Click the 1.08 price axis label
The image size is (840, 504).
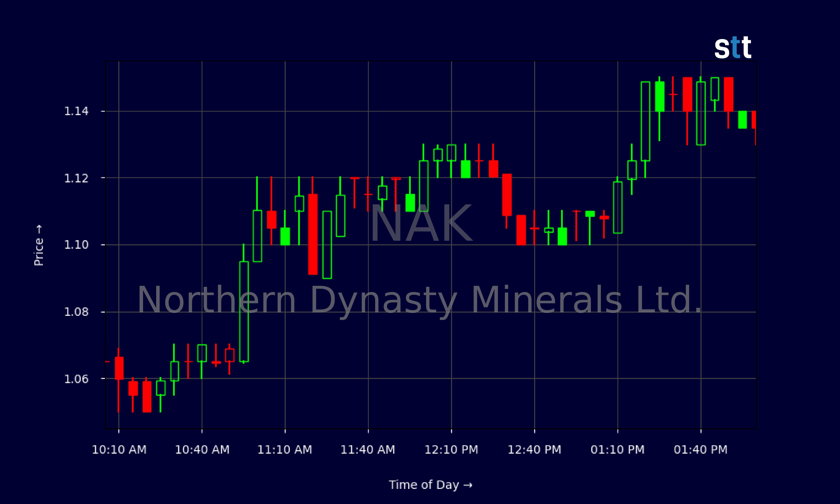tap(76, 312)
